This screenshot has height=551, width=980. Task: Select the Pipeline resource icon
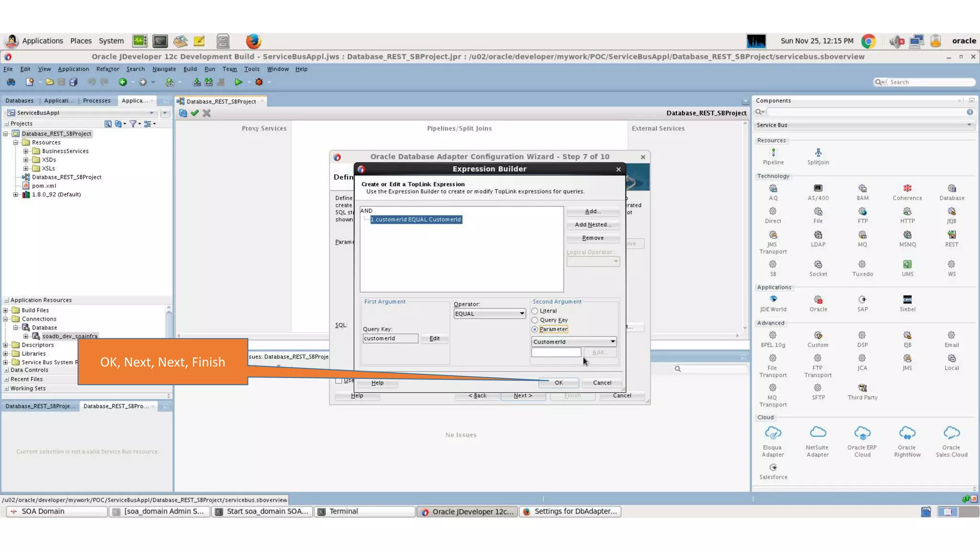coord(773,153)
